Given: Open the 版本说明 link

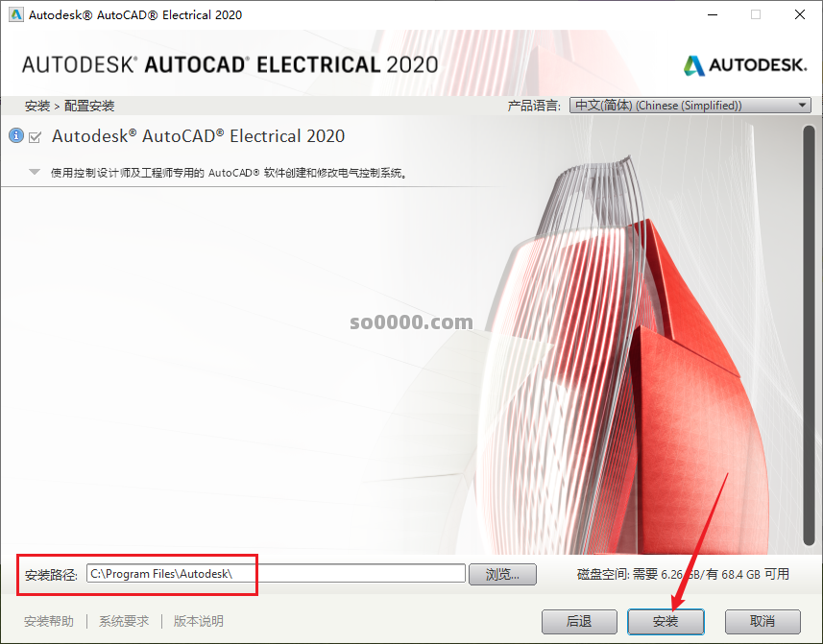Looking at the screenshot, I should [199, 622].
